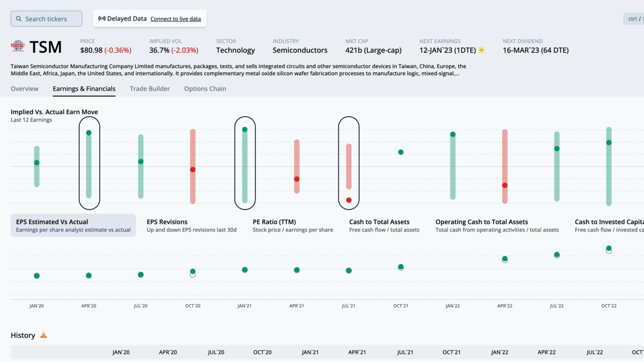Click the sun icon beside next earnings
Image resolution: width=644 pixels, height=362 pixels.
481,50
